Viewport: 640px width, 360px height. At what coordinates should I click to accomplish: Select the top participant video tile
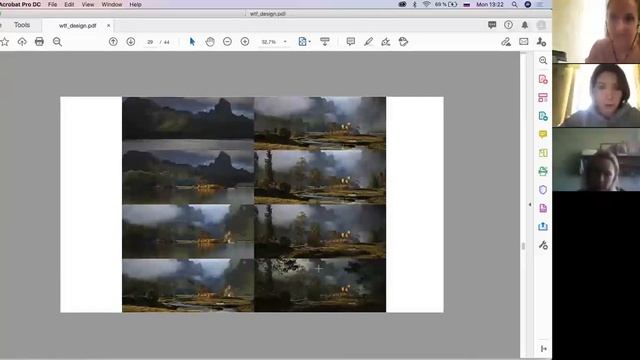point(596,31)
